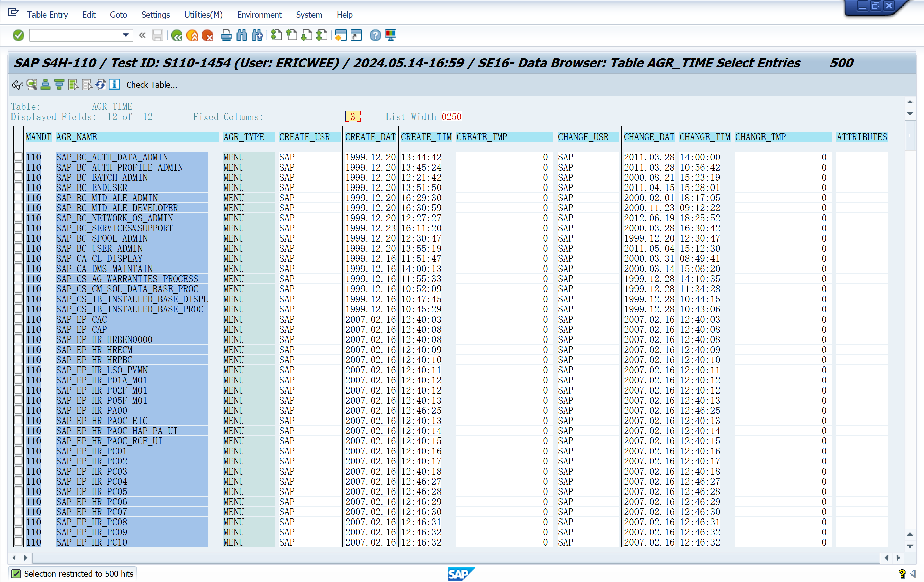
Task: Tick the checkbox for row SAP_BC_AUTH_DATA_ADMIN
Action: tap(18, 157)
